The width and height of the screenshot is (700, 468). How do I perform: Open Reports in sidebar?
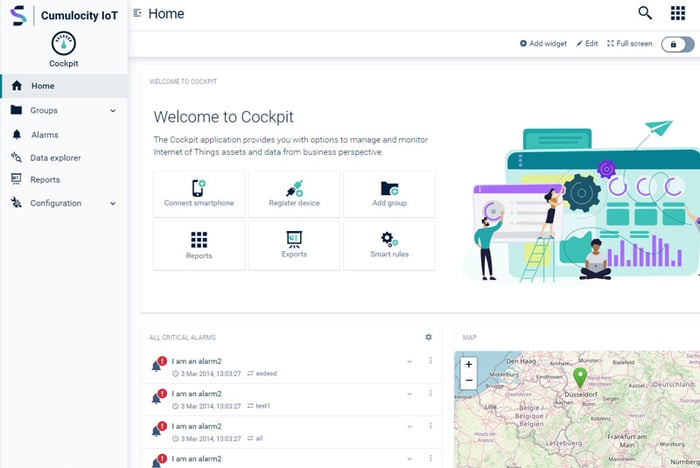point(64,180)
